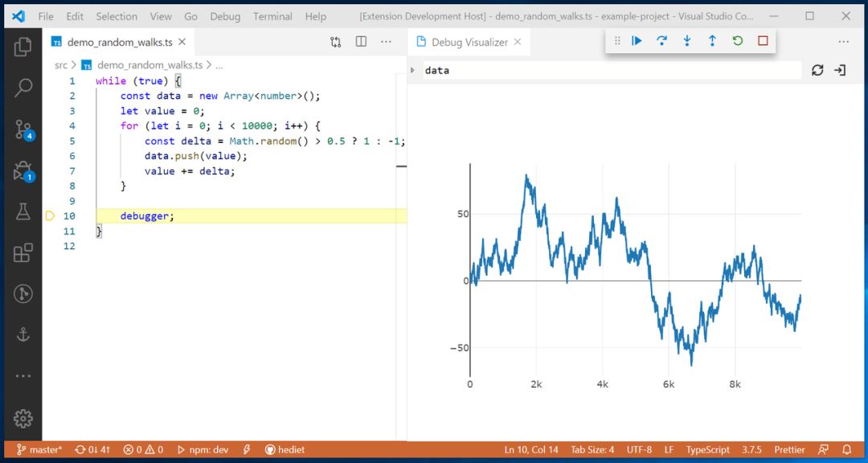Open the Explorer view in activity bar
The height and width of the screenshot is (463, 868).
click(x=23, y=47)
